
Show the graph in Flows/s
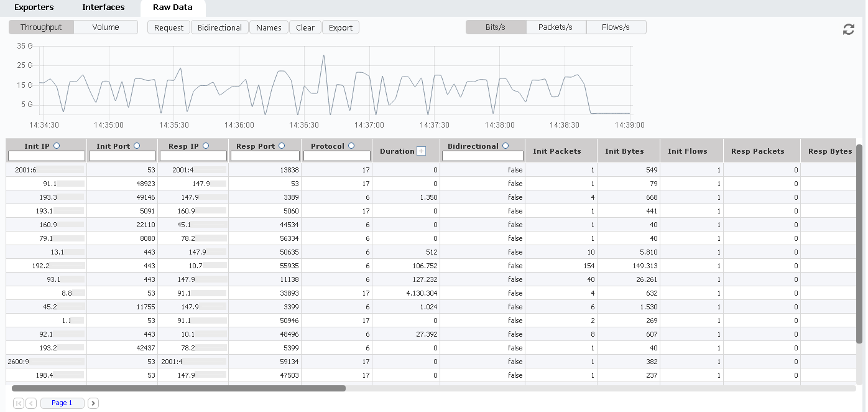(x=615, y=27)
